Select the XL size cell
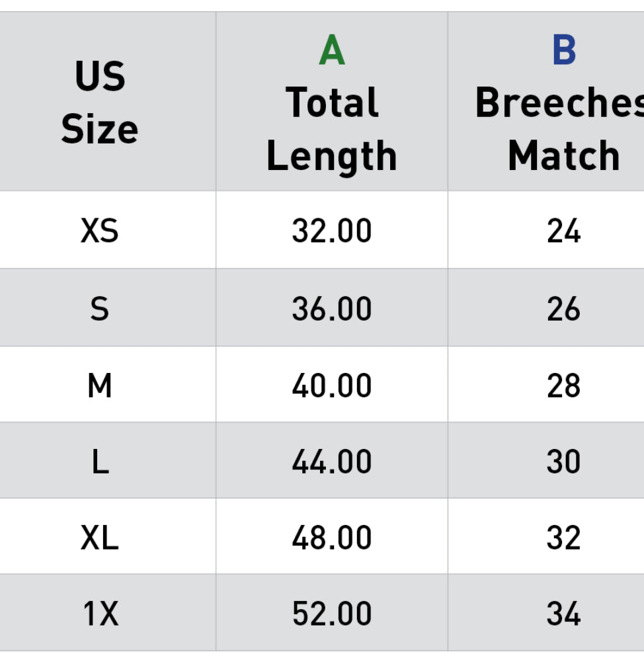This screenshot has width=644, height=654. click(x=100, y=538)
